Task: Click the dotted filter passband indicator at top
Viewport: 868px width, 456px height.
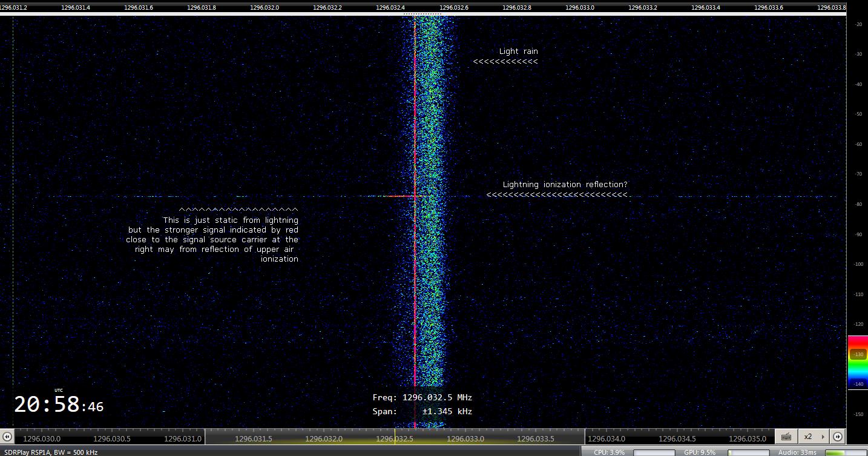Action: (x=418, y=14)
